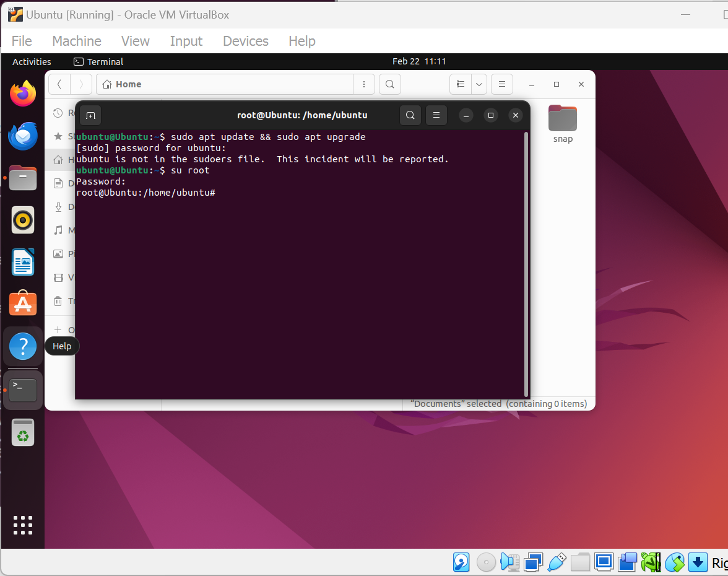Open the Terminal app menu in the top bar

pyautogui.click(x=98, y=62)
